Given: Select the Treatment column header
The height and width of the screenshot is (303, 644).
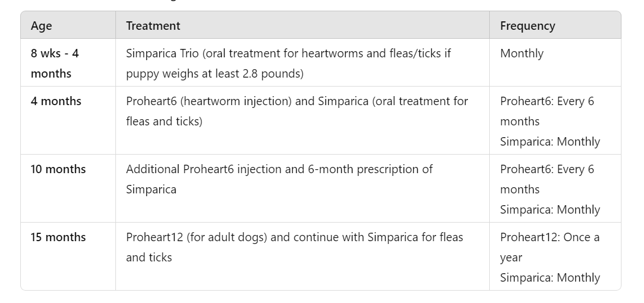Looking at the screenshot, I should pyautogui.click(x=153, y=26).
